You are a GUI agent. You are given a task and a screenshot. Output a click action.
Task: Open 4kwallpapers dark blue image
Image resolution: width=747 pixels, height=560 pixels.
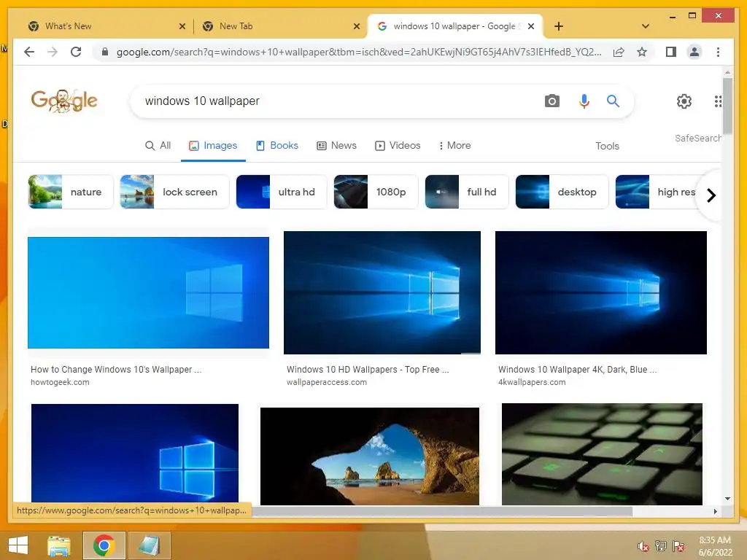601,292
